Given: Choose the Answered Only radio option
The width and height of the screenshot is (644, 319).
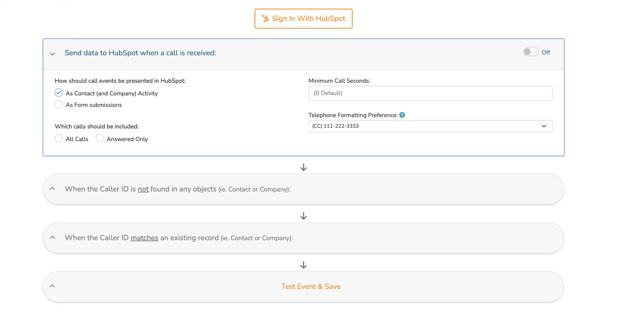Looking at the screenshot, I should tap(100, 138).
